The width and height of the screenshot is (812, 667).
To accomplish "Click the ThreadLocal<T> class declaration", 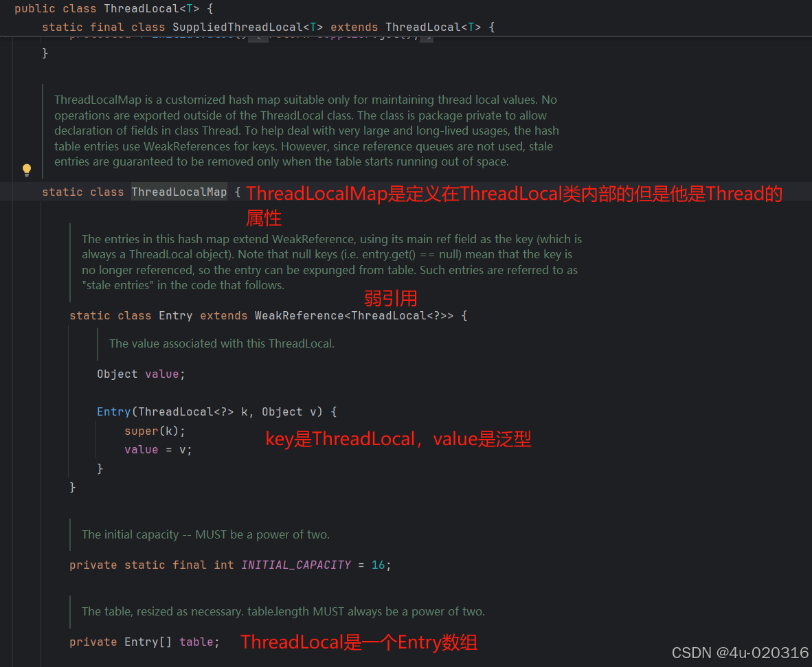I will click(114, 8).
